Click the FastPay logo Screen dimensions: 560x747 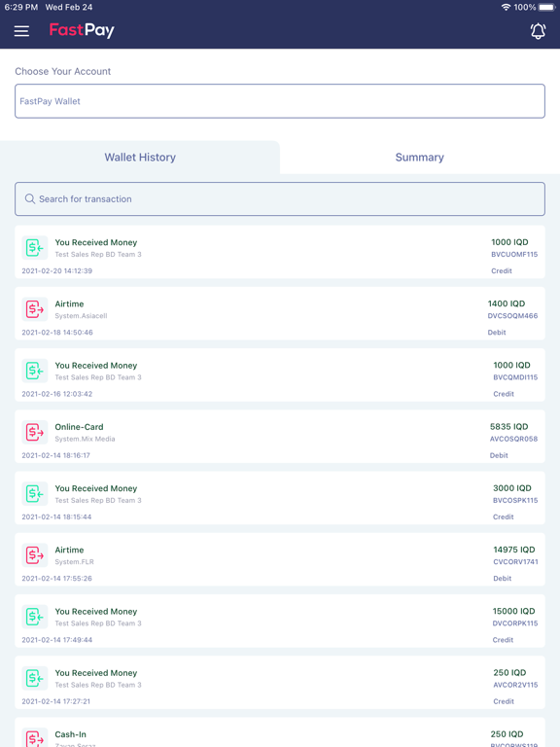point(82,30)
